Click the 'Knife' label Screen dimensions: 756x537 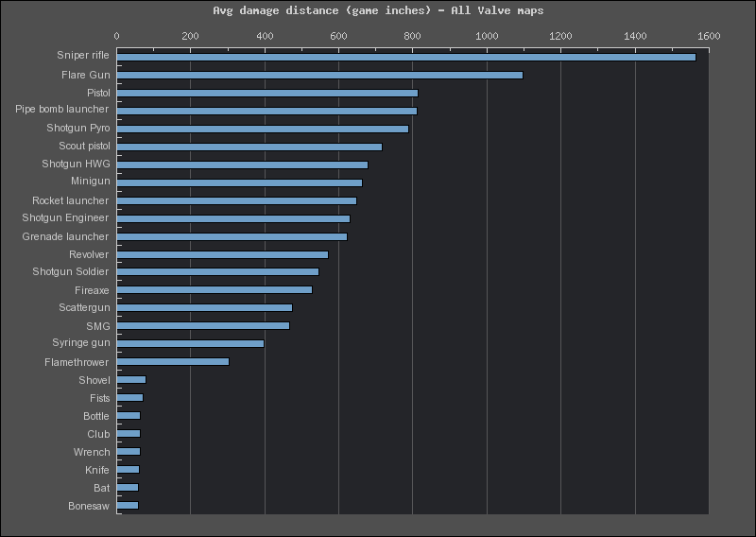[x=97, y=470]
